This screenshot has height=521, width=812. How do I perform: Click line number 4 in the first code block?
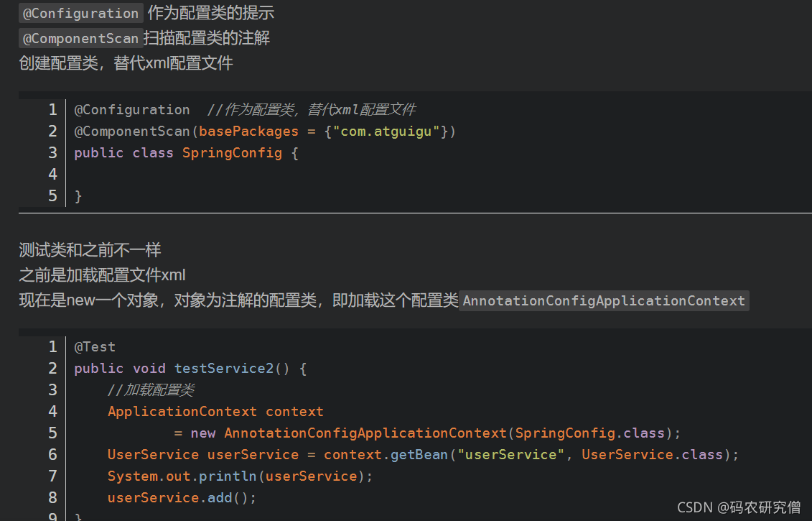52,174
